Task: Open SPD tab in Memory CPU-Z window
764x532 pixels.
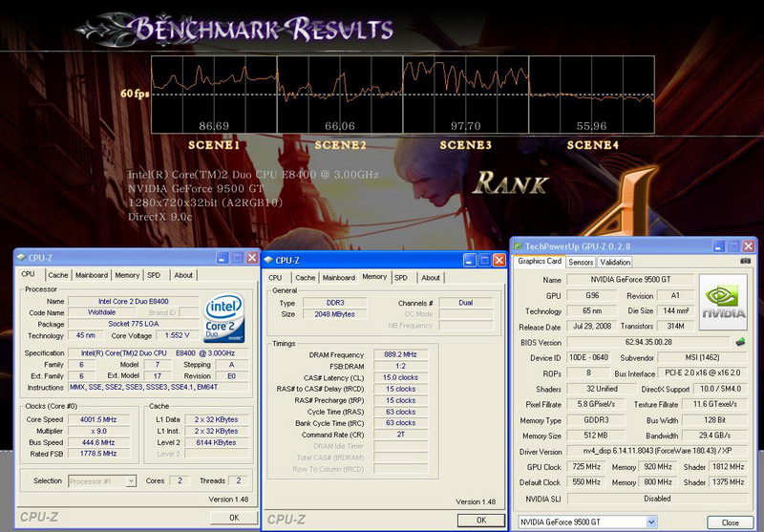Action: point(401,278)
